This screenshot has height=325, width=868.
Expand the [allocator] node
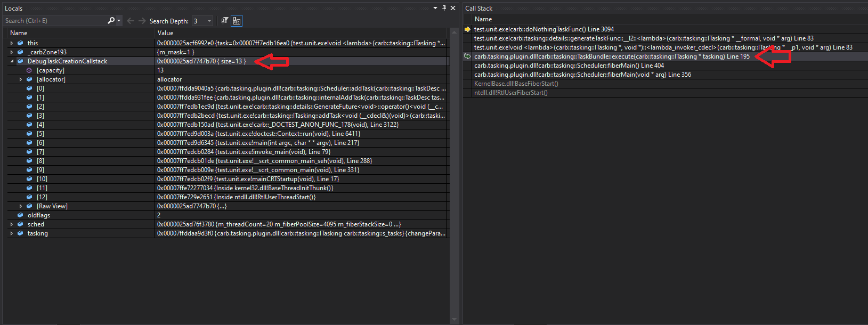click(x=21, y=79)
